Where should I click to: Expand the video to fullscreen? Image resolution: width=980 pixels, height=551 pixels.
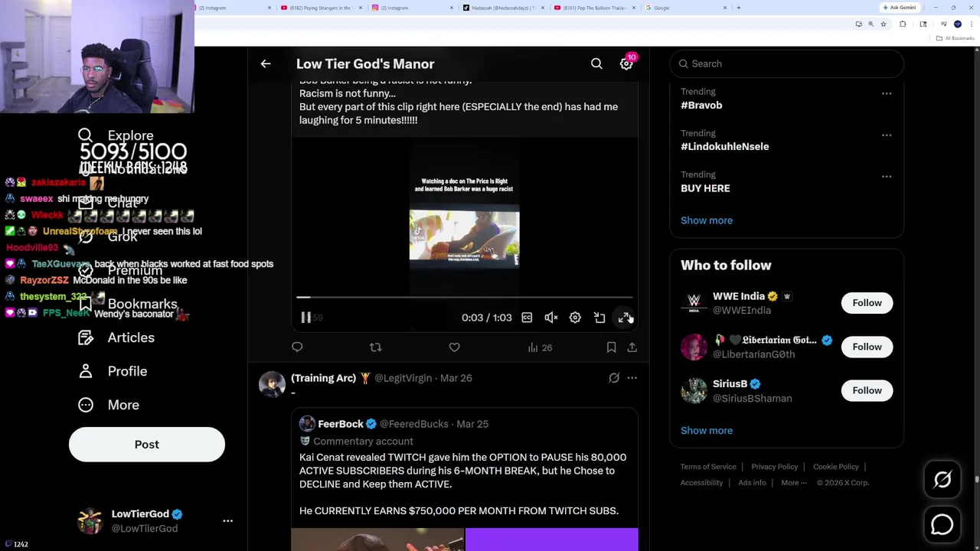pyautogui.click(x=624, y=318)
